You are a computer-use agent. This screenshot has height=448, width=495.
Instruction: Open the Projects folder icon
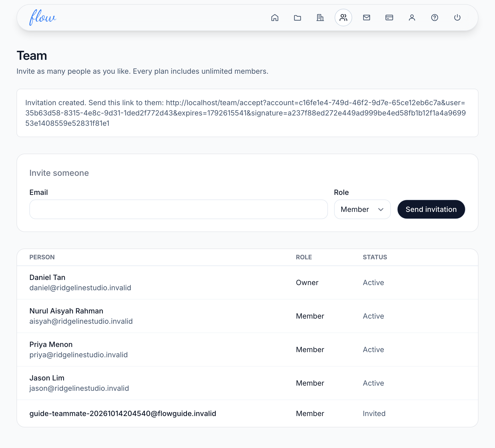click(x=298, y=18)
